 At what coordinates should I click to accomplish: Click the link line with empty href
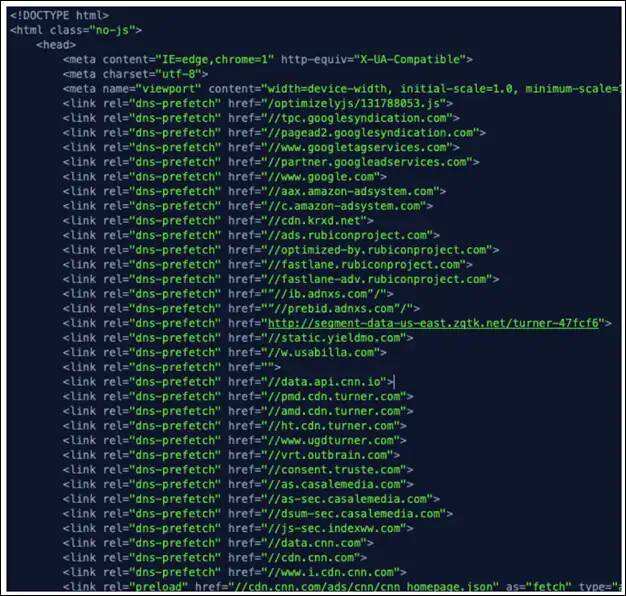(x=172, y=367)
